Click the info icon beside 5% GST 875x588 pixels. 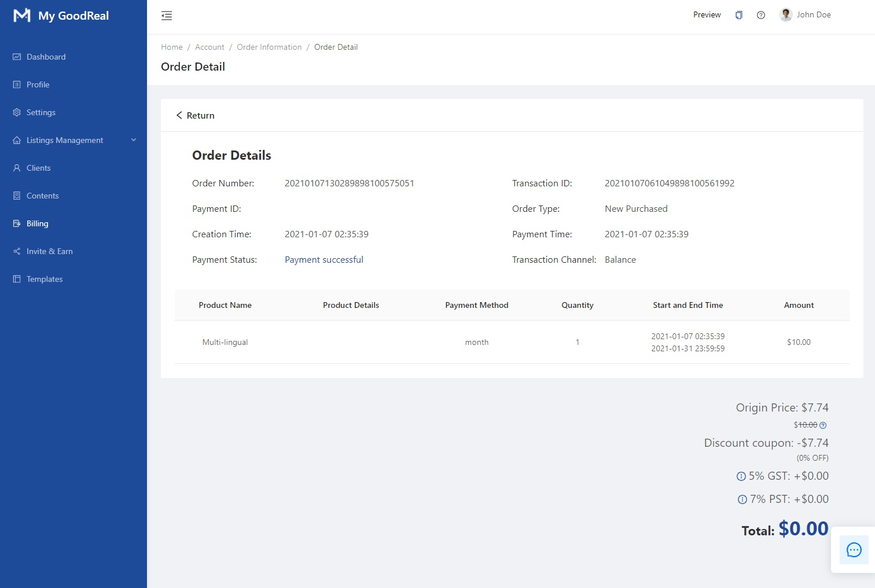(741, 476)
